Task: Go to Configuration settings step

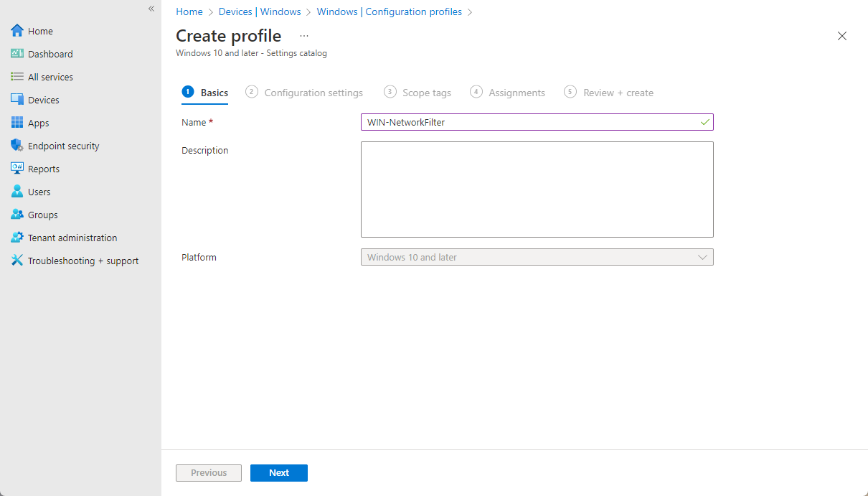Action: 304,93
